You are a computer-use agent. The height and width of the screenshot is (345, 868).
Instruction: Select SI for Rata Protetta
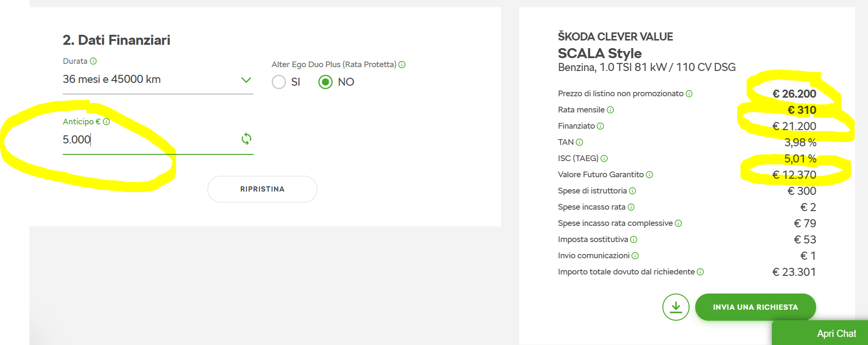tap(279, 82)
